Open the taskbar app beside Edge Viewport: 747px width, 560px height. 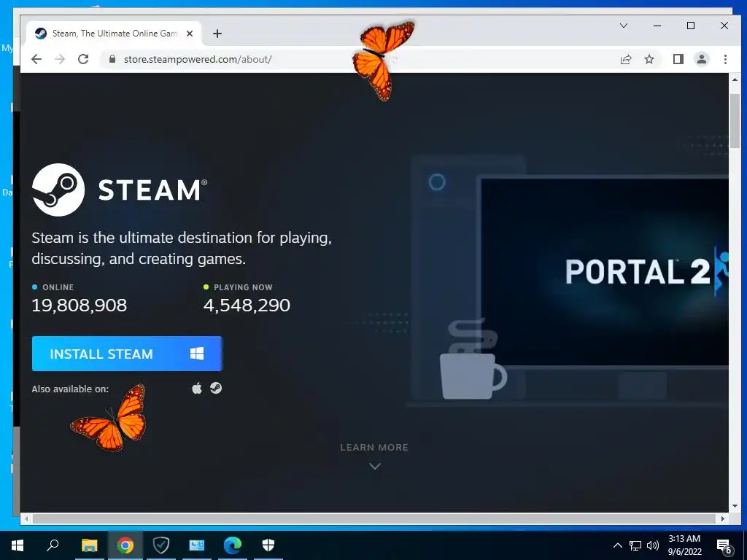tap(196, 545)
